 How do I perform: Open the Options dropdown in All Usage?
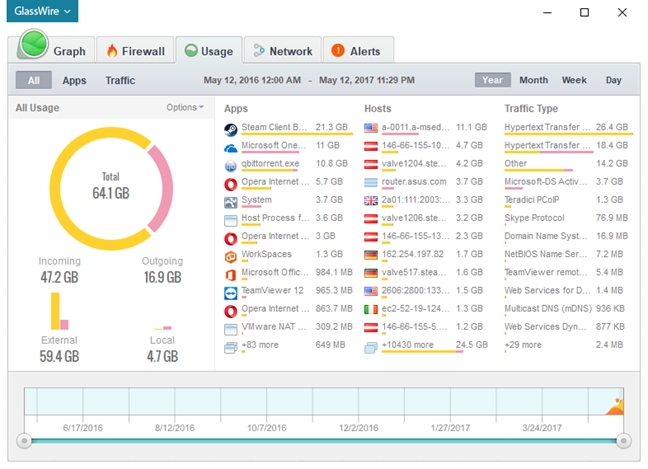click(x=185, y=107)
